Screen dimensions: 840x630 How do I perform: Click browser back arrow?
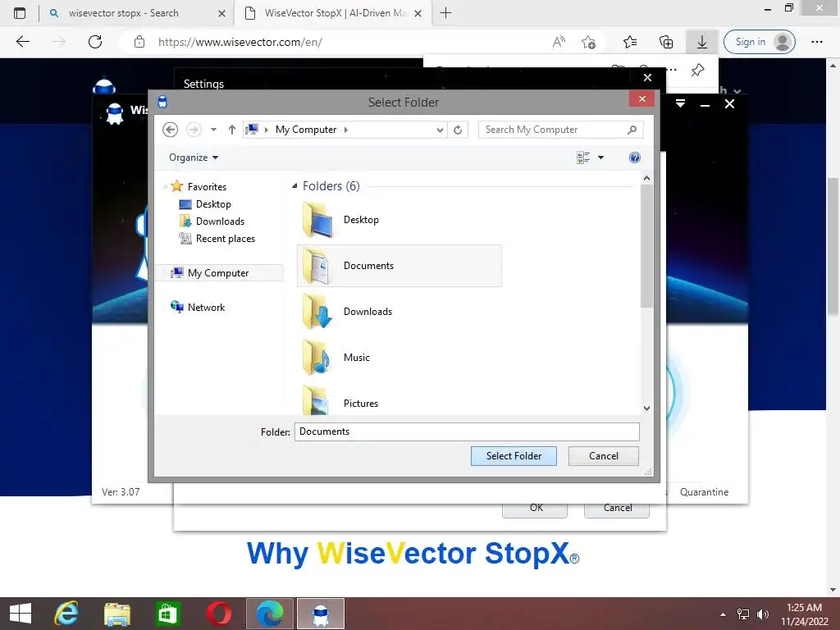click(23, 42)
